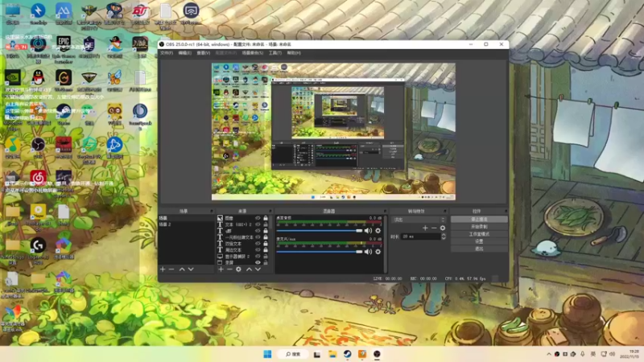This screenshot has width=644, height=362.
Task: Undock the 混音器 panel with its header icon
Action: [x=385, y=211]
